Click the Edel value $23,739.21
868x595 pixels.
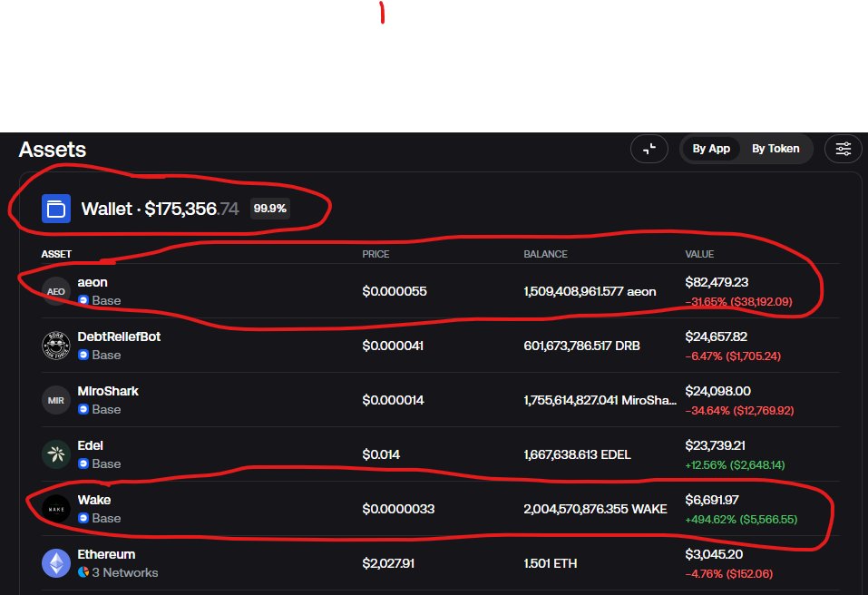click(716, 445)
